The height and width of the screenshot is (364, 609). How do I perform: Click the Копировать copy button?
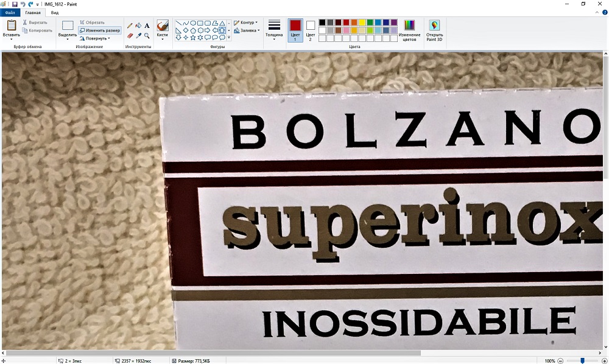pos(37,30)
